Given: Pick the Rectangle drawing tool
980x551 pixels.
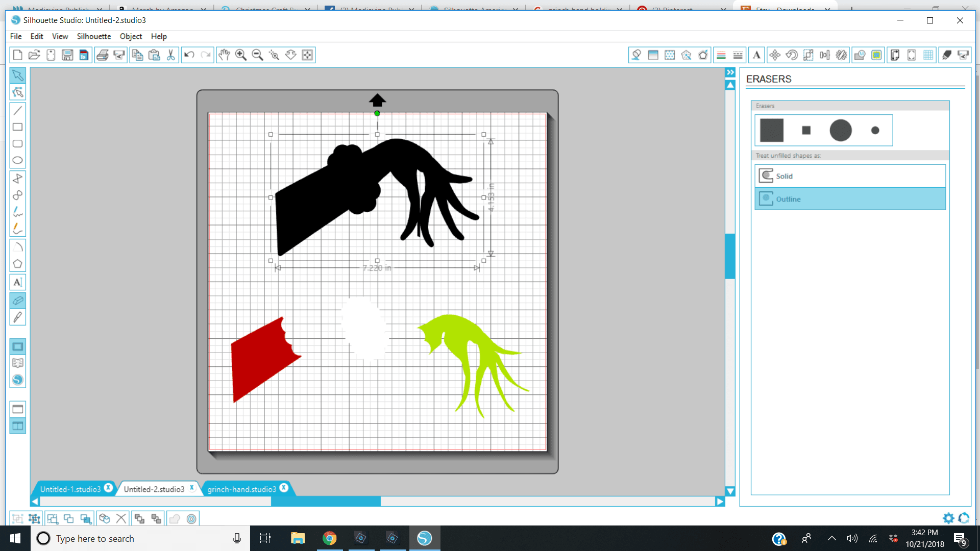Looking at the screenshot, I should 18,127.
